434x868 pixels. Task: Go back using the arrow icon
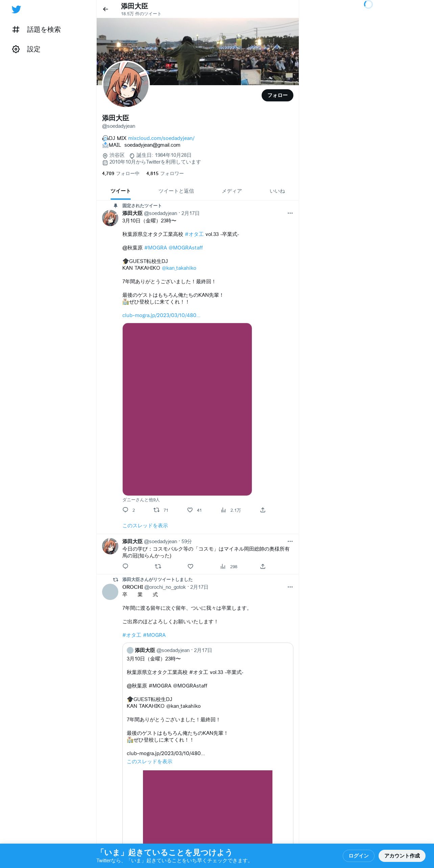[x=105, y=9]
